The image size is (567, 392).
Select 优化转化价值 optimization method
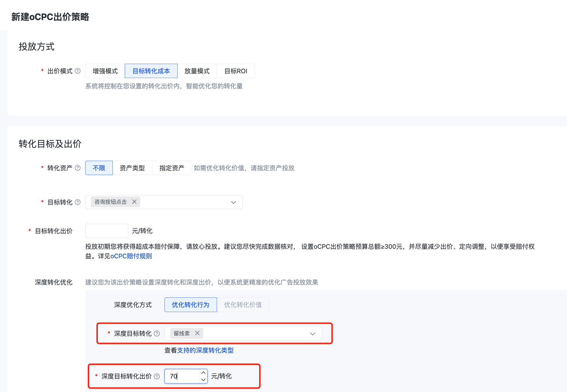coord(243,305)
